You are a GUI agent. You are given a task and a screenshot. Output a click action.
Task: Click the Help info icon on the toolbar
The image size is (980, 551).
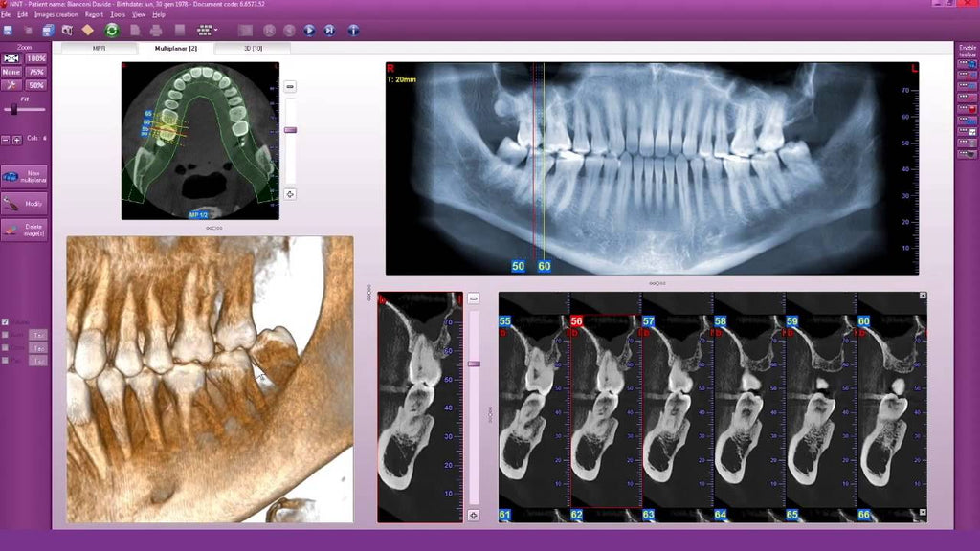click(351, 29)
